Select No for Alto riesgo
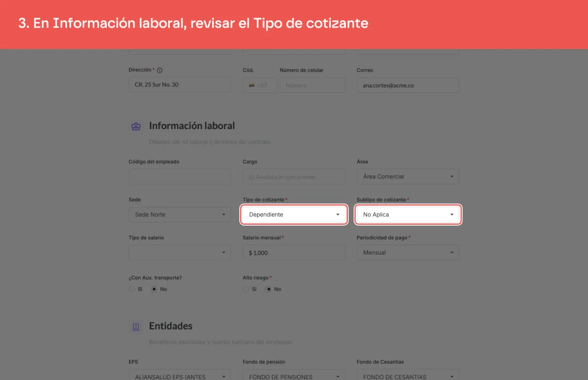 click(x=268, y=289)
